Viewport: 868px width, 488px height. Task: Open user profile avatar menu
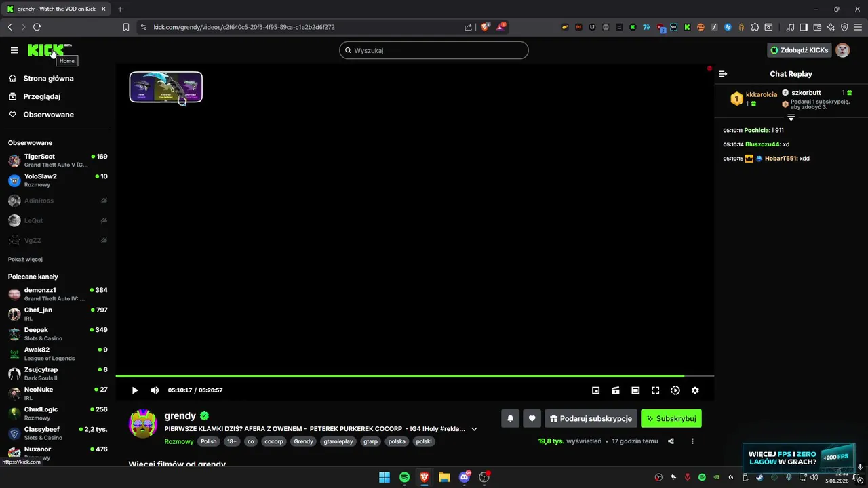[x=843, y=50]
